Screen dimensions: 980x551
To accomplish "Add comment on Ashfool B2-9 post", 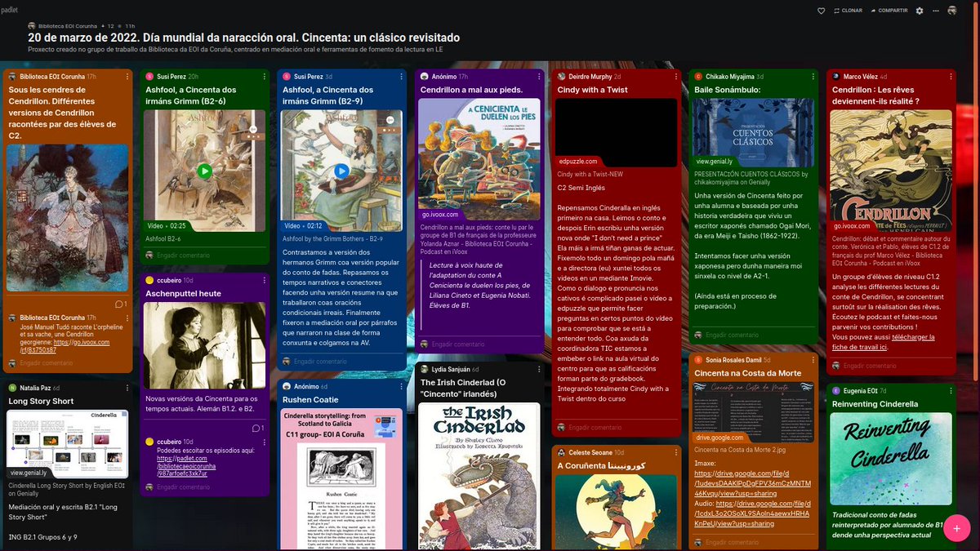I will pyautogui.click(x=320, y=361).
